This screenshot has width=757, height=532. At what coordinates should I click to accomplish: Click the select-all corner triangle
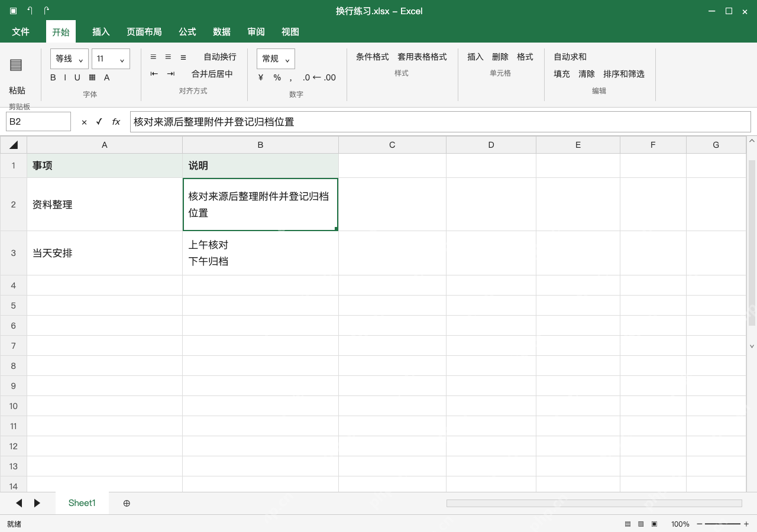coord(14,145)
